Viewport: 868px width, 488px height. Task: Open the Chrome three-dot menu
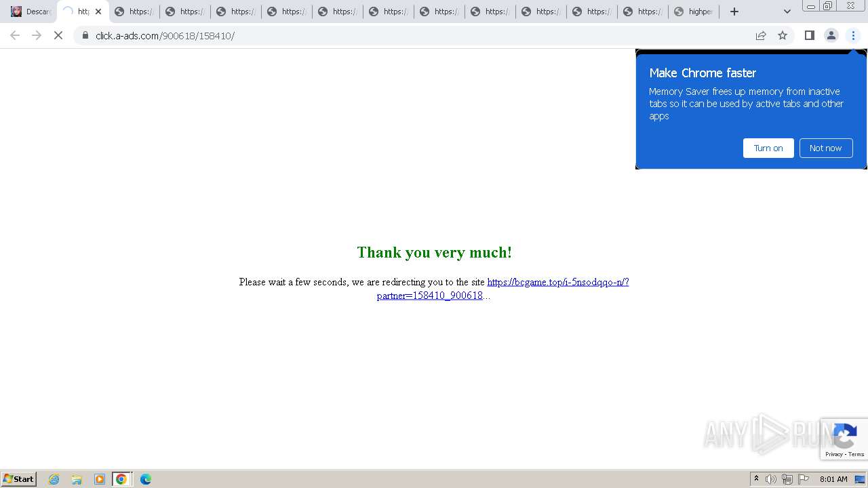pyautogui.click(x=853, y=35)
